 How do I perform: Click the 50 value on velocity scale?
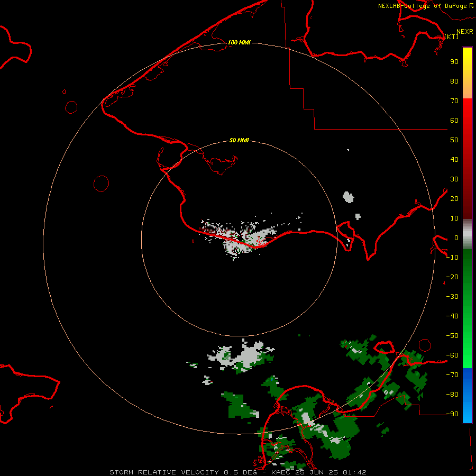coord(454,140)
